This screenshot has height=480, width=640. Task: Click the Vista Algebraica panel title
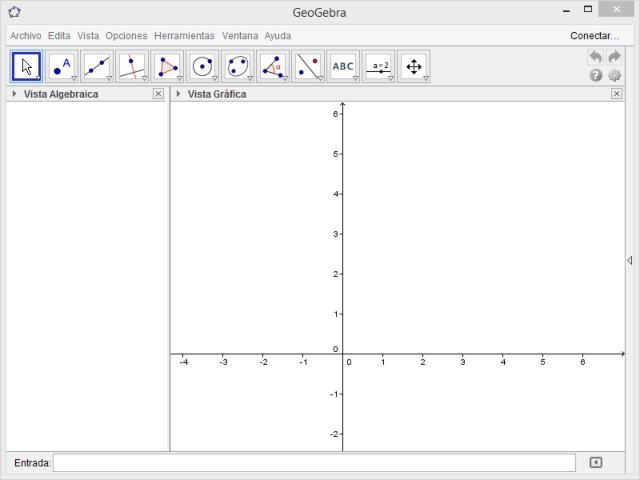tap(61, 94)
